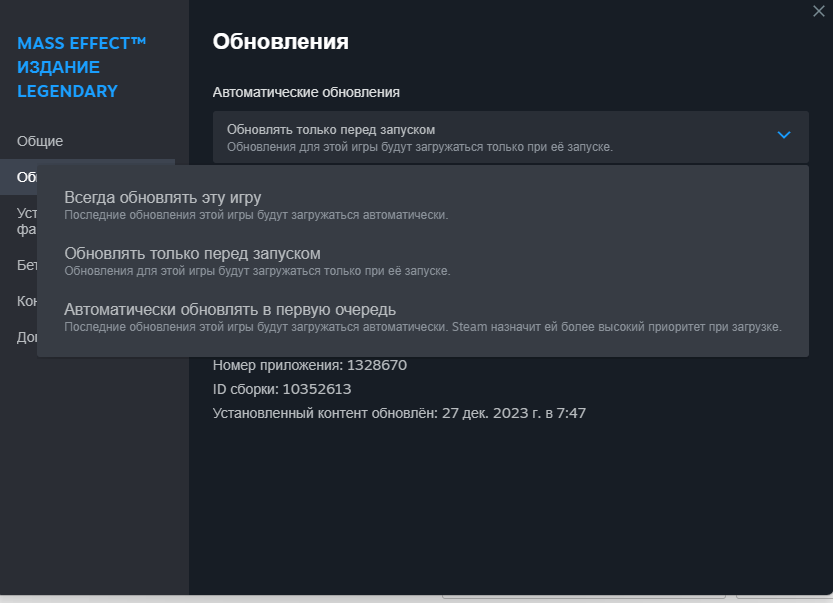This screenshot has width=833, height=603.
Task: Open the 'Доп...' additional content tab
Action: click(x=27, y=337)
